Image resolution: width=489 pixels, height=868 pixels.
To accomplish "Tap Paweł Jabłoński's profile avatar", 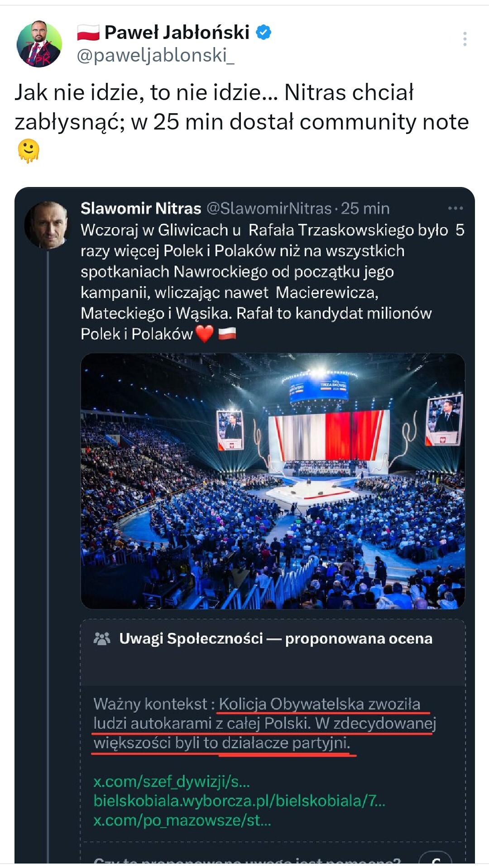I will [39, 44].
